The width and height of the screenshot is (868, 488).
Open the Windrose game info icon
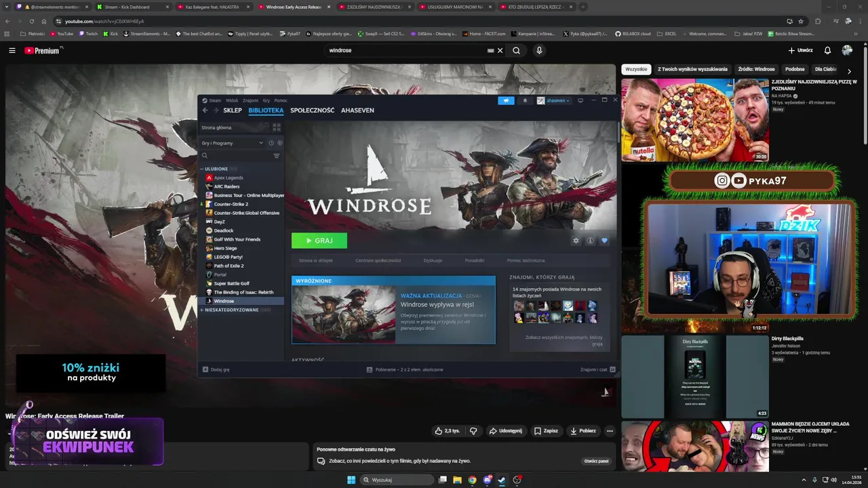(x=590, y=241)
